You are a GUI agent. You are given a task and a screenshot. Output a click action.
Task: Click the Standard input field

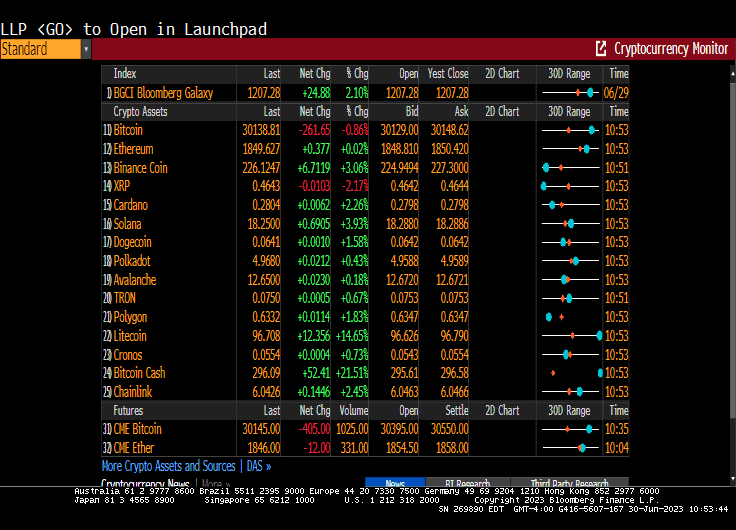(39, 49)
